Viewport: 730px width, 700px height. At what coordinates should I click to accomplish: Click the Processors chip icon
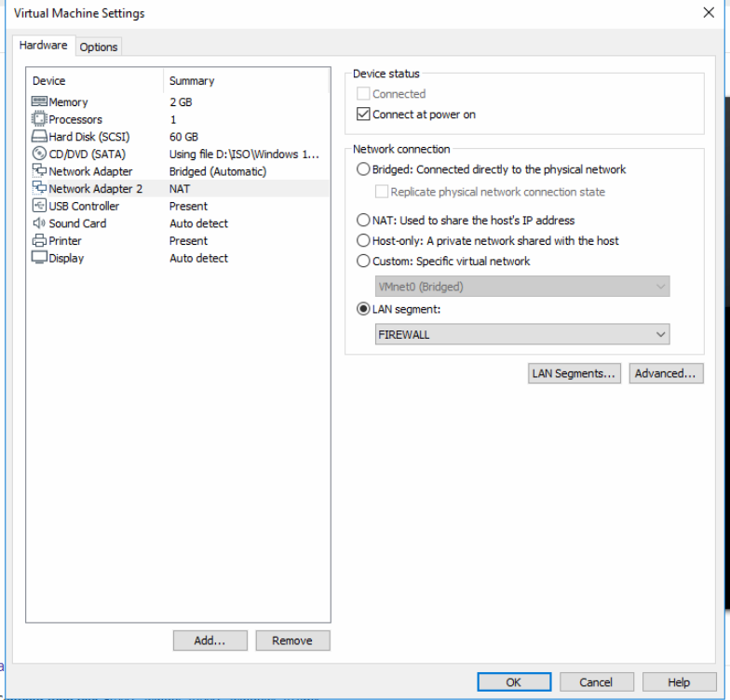point(39,119)
